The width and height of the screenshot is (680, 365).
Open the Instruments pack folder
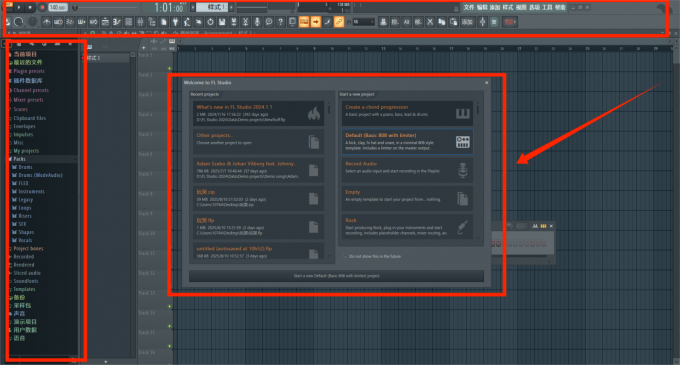(x=31, y=192)
